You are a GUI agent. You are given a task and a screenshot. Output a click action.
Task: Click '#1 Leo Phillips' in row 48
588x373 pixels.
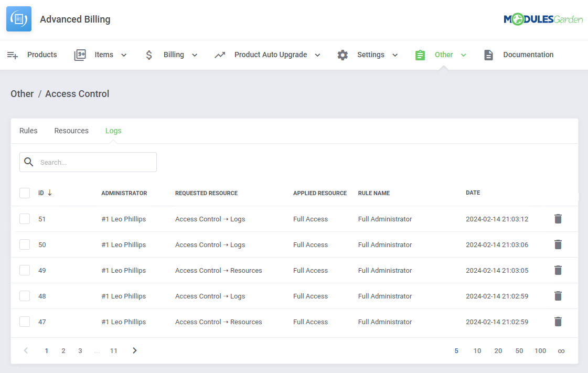124,296
